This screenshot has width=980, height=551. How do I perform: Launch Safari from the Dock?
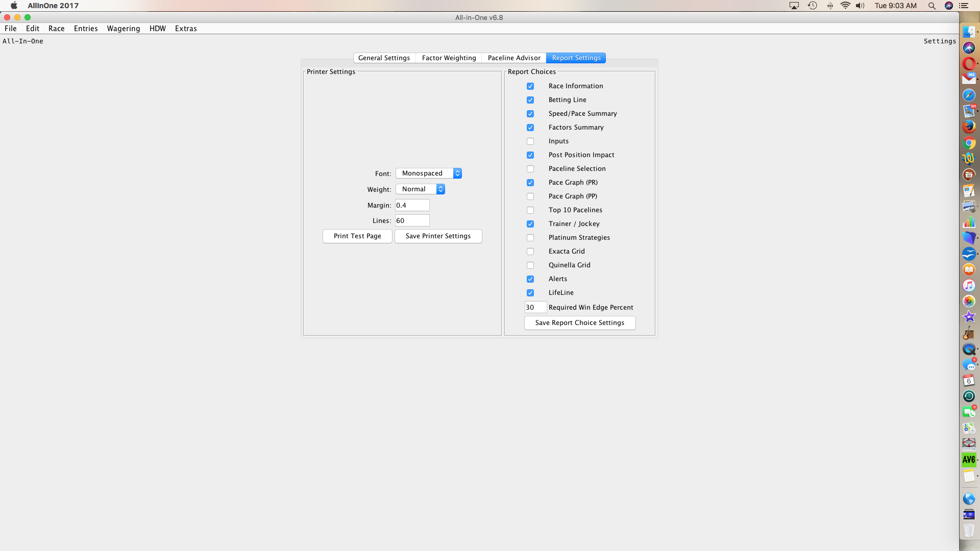pos(968,95)
